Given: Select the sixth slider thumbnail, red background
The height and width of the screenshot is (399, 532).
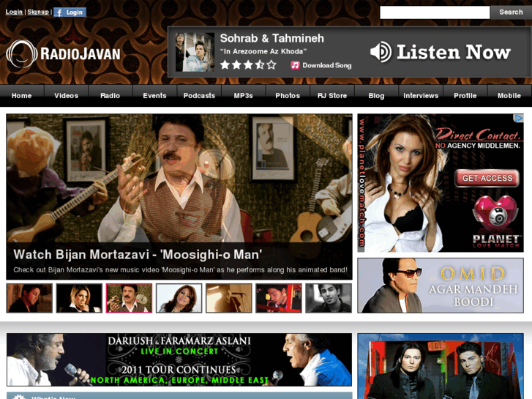Looking at the screenshot, I should point(279,298).
